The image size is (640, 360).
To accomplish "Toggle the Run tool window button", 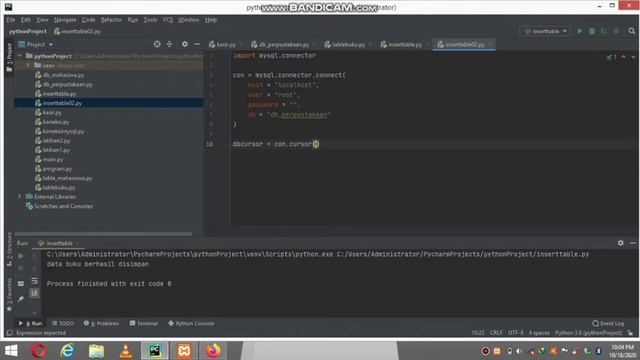I will pyautogui.click(x=30, y=323).
